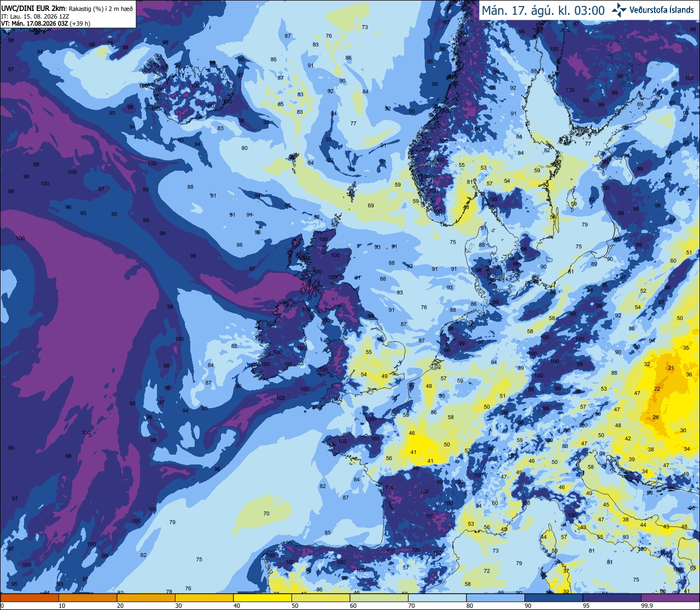Click the yellow-green 60–70 legend swatch
This screenshot has width=700, height=610.
point(379,598)
